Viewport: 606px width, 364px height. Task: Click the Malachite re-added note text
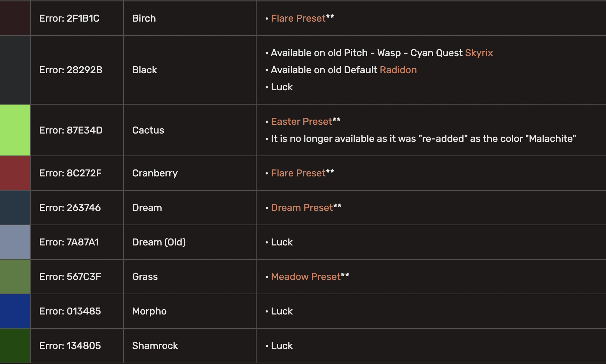coord(423,139)
